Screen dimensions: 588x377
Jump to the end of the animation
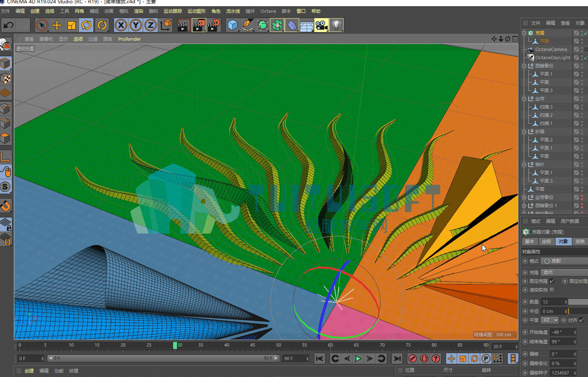coord(397,358)
